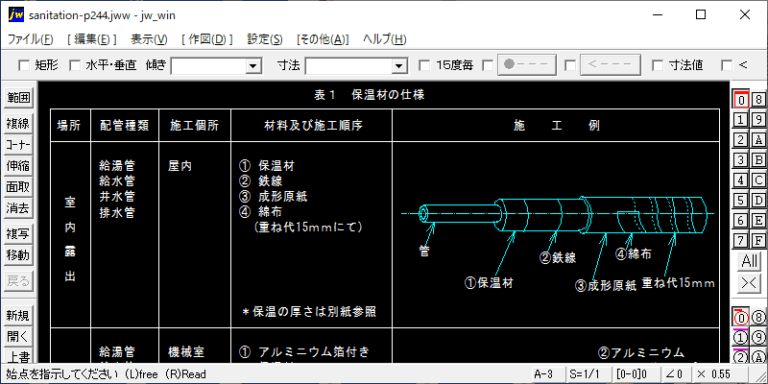Screen dimensions: 768x384
Task: Select layer 3 button in upper layer panel
Action: (x=741, y=160)
